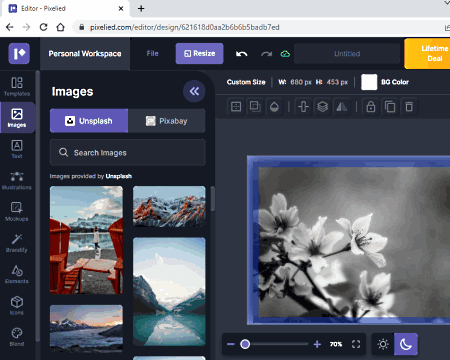Reload the browser page
This screenshot has height=360, width=450.
point(43,27)
